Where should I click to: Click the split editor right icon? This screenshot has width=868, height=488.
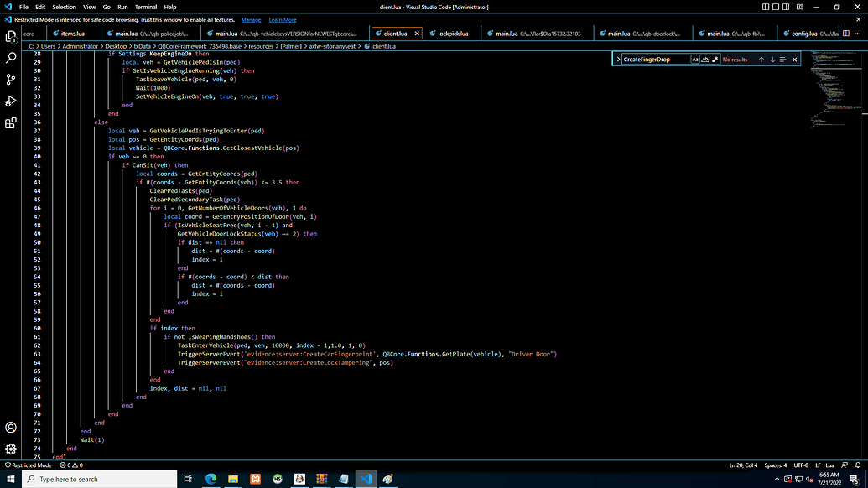(x=845, y=34)
